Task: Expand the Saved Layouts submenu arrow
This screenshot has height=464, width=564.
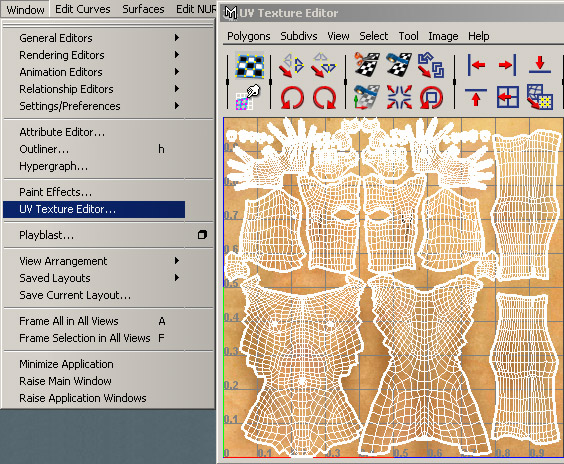Action: 177,278
